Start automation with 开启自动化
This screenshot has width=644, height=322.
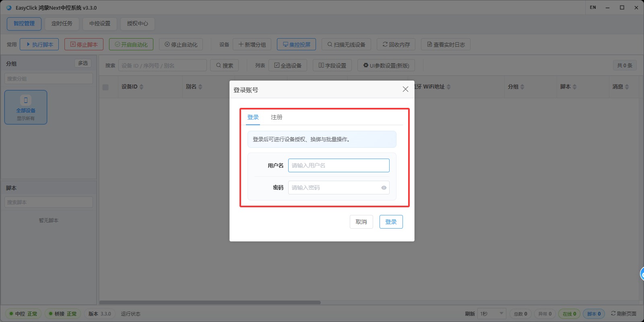coord(131,44)
